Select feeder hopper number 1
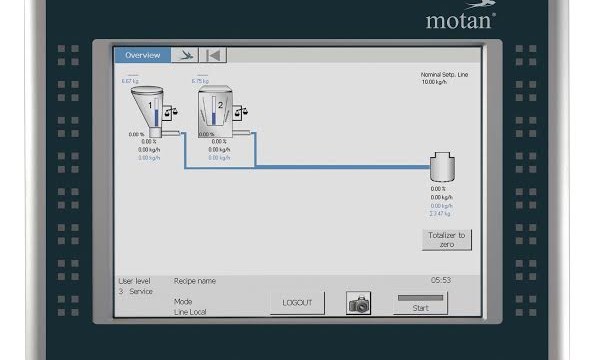The image size is (596, 360). [x=148, y=111]
